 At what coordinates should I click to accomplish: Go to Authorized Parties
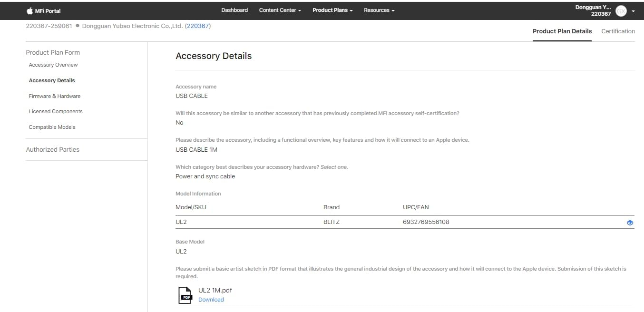coord(52,149)
